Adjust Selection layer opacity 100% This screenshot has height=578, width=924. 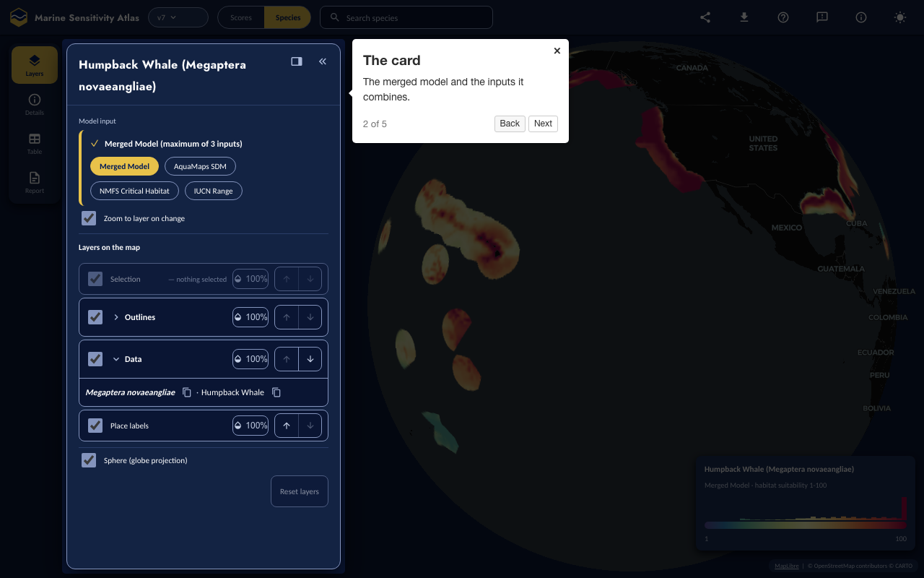[x=250, y=279]
